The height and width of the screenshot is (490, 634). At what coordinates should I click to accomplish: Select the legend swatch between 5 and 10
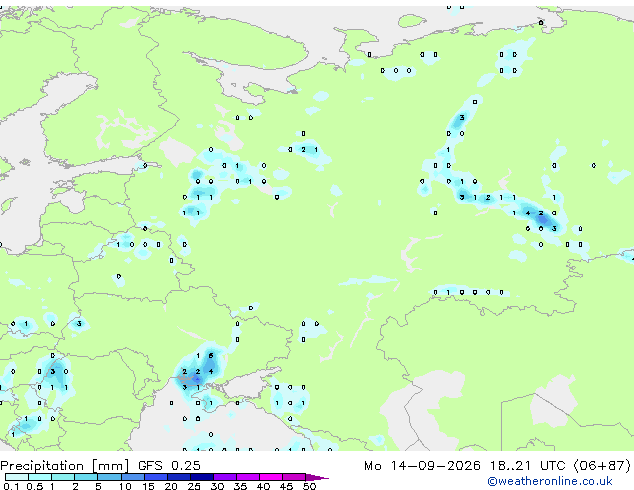coord(109,477)
